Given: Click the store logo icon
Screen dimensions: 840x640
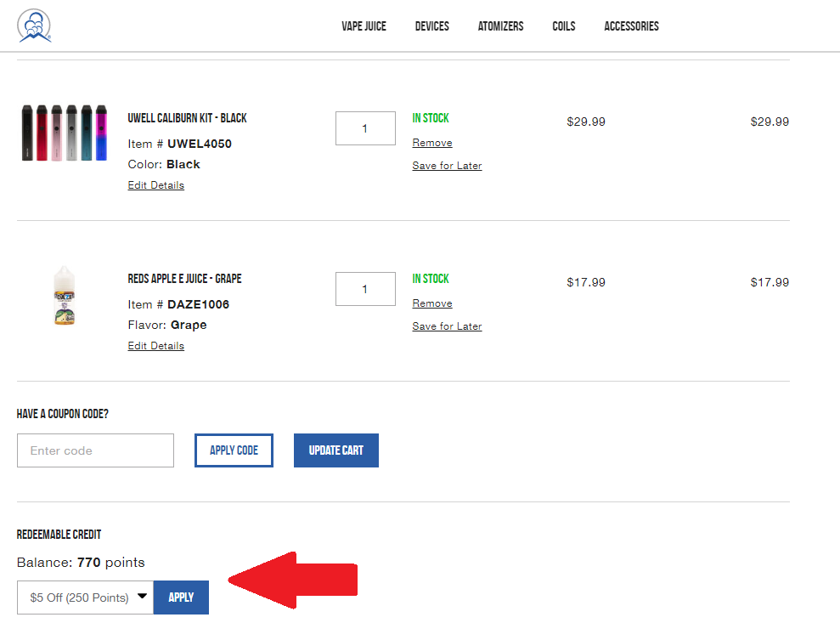Looking at the screenshot, I should [x=34, y=25].
